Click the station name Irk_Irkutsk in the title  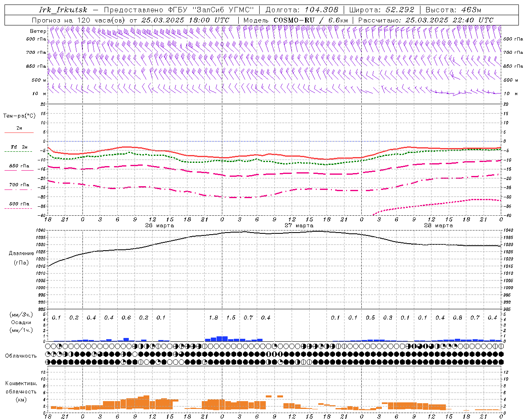click(63, 10)
